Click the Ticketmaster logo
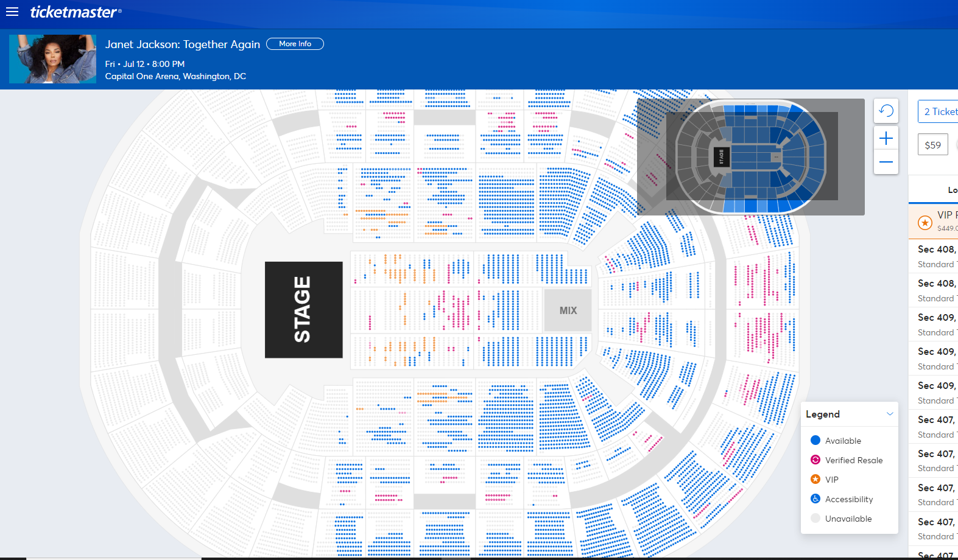Image resolution: width=958 pixels, height=560 pixels. click(76, 12)
